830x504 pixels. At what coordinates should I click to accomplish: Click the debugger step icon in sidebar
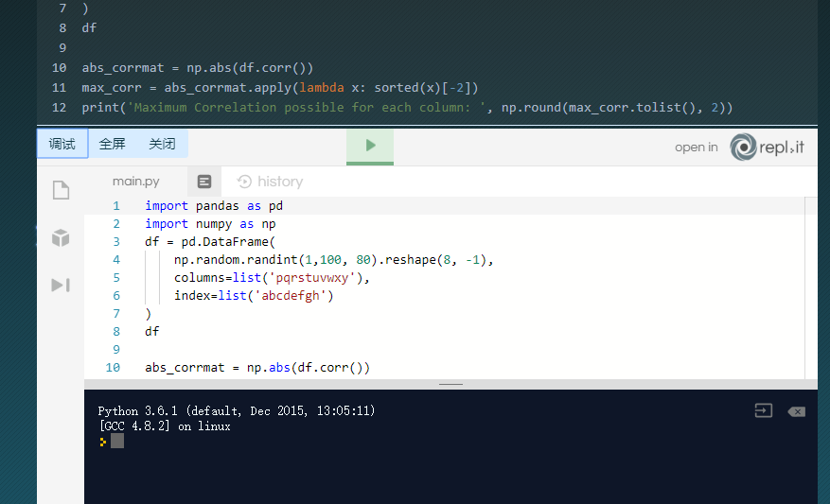click(61, 285)
